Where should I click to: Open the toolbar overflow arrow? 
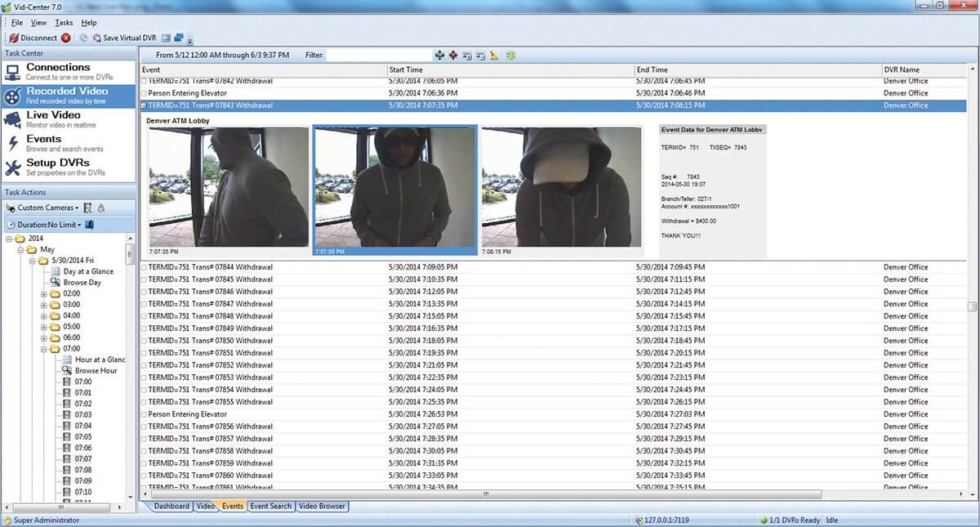[190, 39]
